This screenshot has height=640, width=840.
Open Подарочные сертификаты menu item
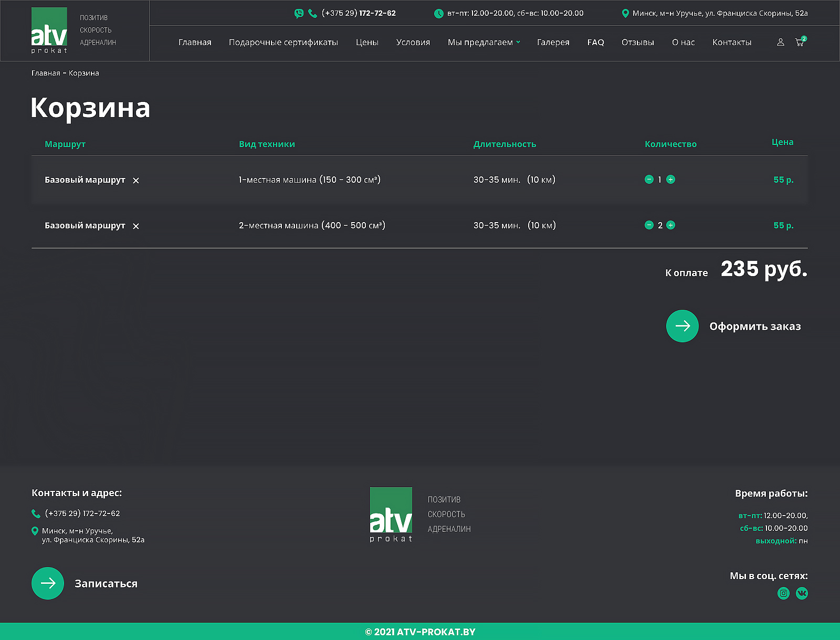pos(283,43)
